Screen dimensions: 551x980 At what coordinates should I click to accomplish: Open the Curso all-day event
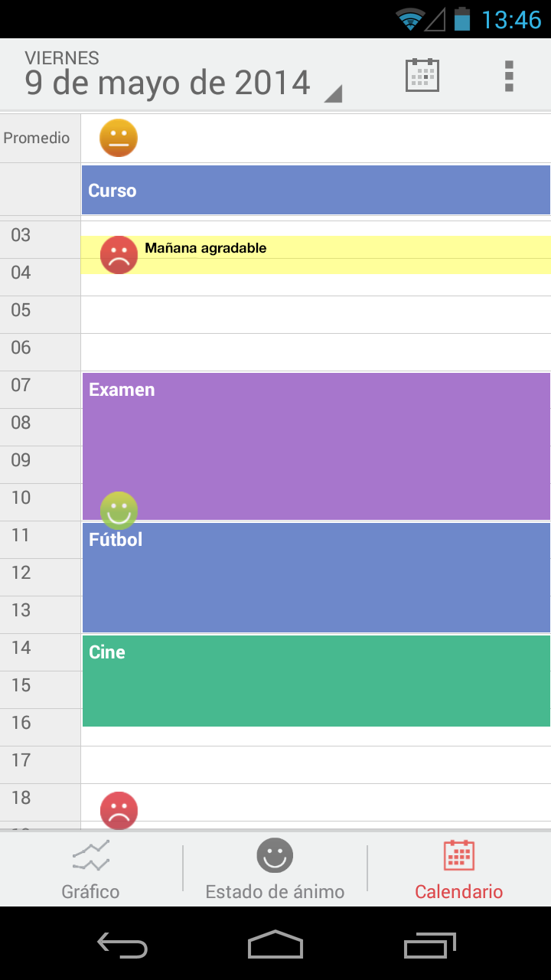click(315, 191)
